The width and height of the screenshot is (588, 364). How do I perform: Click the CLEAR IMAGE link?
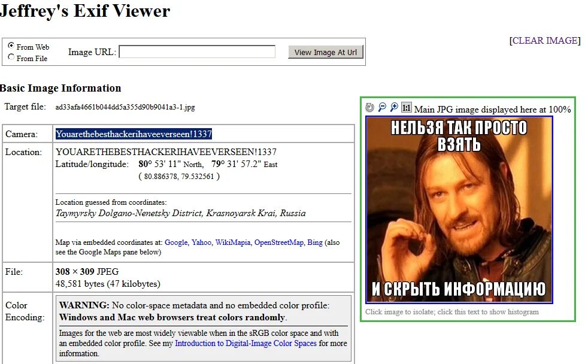(545, 41)
